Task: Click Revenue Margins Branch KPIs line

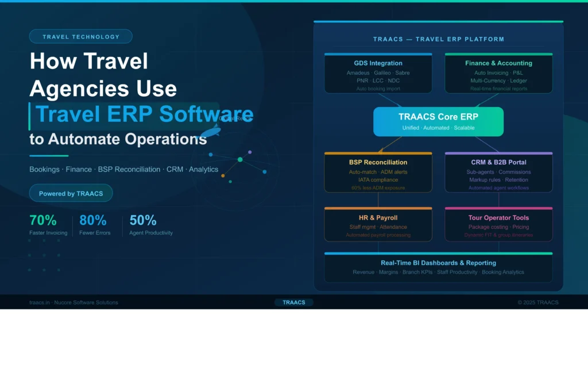Action: [x=438, y=272]
